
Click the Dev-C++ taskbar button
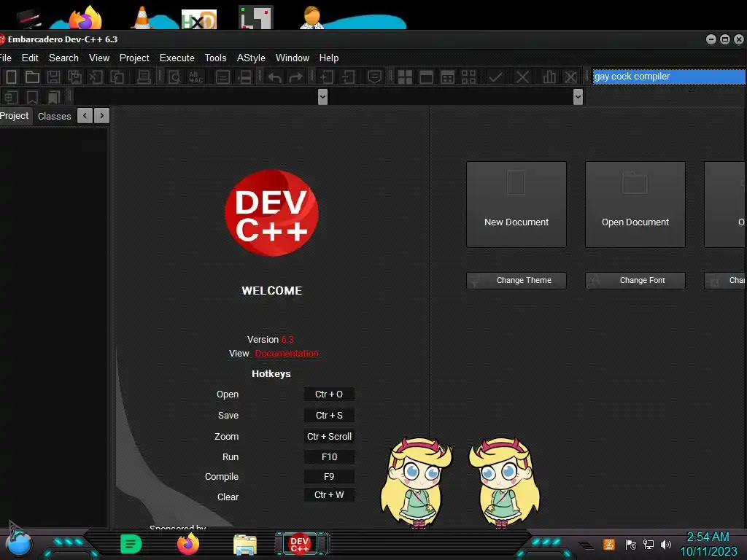[300, 544]
